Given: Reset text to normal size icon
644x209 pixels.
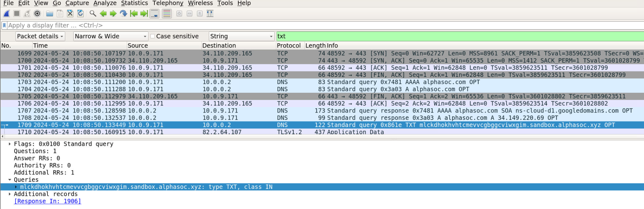Looking at the screenshot, I should pos(200,13).
